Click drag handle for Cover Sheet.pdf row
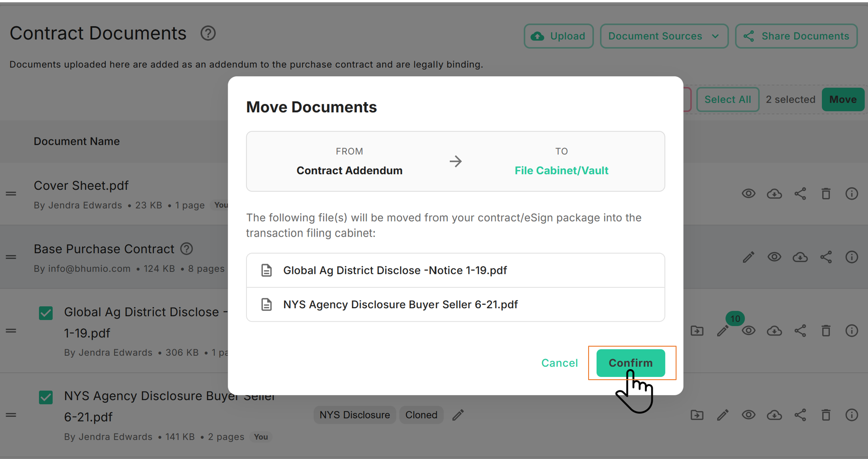The image size is (868, 459). (x=11, y=194)
